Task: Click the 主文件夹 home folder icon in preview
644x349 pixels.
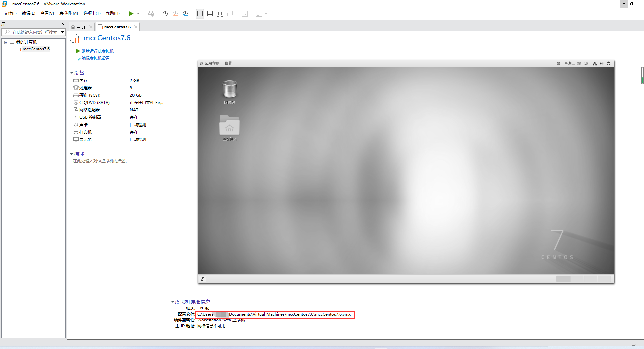Action: pyautogui.click(x=229, y=125)
